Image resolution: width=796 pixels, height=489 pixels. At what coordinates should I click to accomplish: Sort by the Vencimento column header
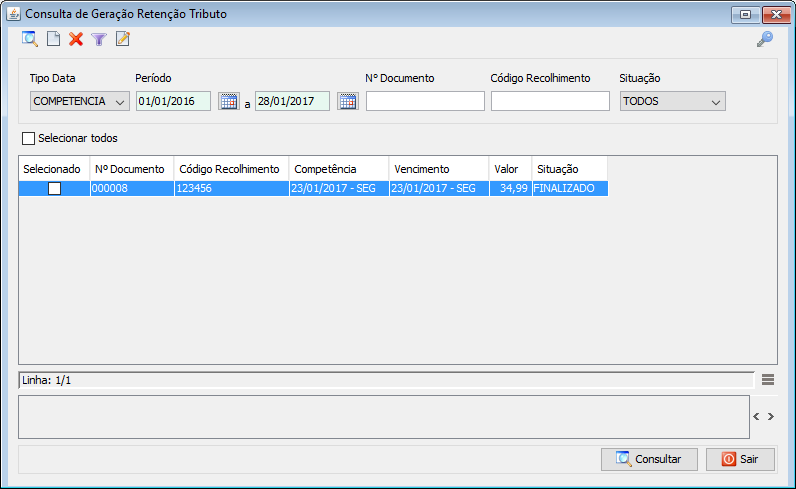click(x=439, y=169)
